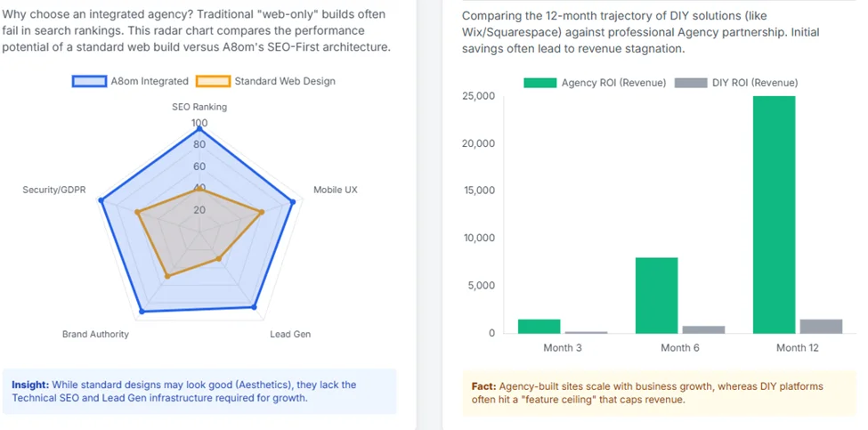Select the Lead Gen blue data point
This screenshot has height=430, width=868.
pyautogui.click(x=256, y=308)
